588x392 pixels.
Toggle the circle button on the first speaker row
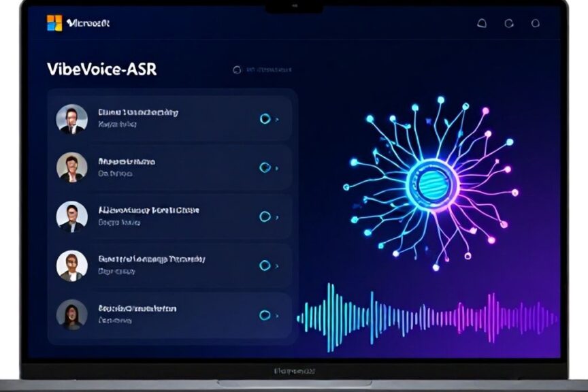coord(265,118)
